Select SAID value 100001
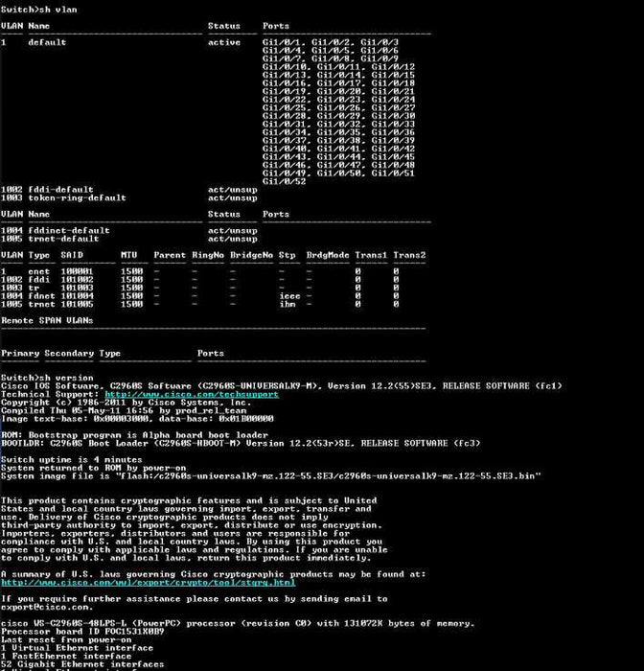Image resolution: width=644 pixels, height=671 pixels. tap(77, 271)
